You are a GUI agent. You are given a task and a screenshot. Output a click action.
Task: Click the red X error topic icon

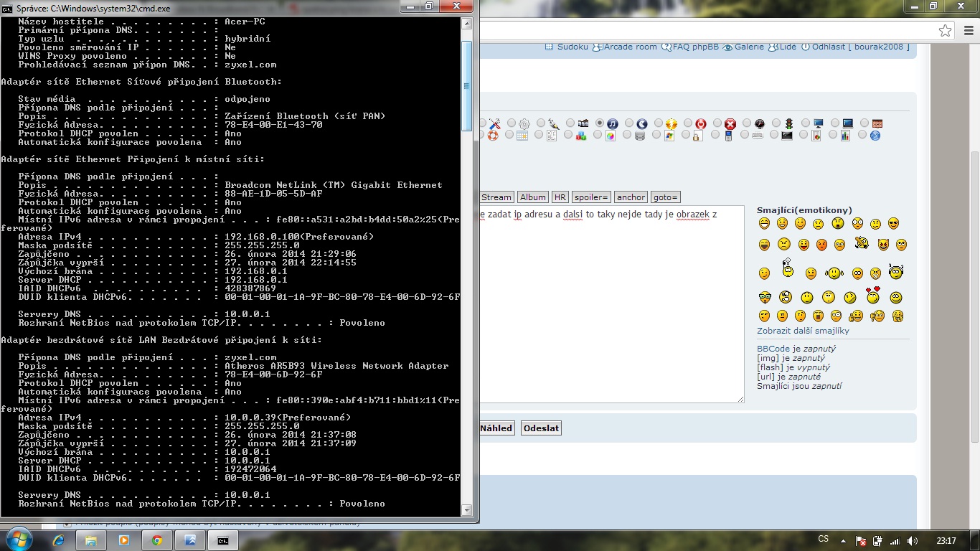click(x=730, y=123)
